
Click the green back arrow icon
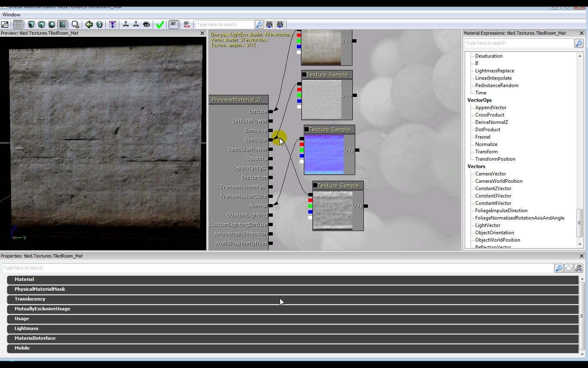89,25
